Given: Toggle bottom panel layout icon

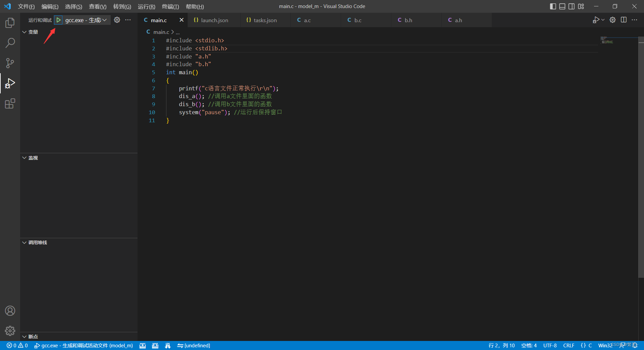Looking at the screenshot, I should 562,6.
